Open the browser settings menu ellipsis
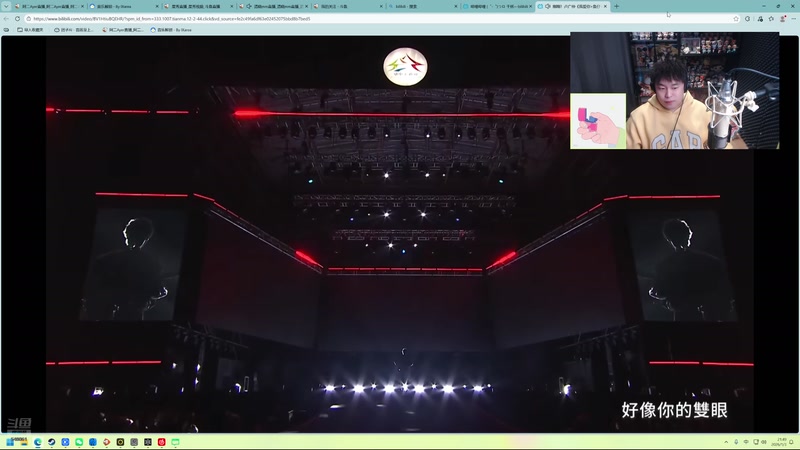The image size is (800, 450). [793, 19]
